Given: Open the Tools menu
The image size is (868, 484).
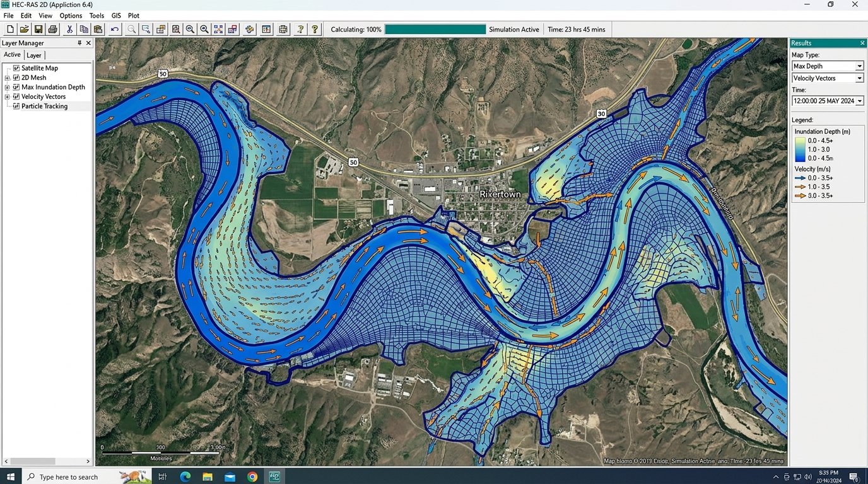Looking at the screenshot, I should [x=97, y=15].
